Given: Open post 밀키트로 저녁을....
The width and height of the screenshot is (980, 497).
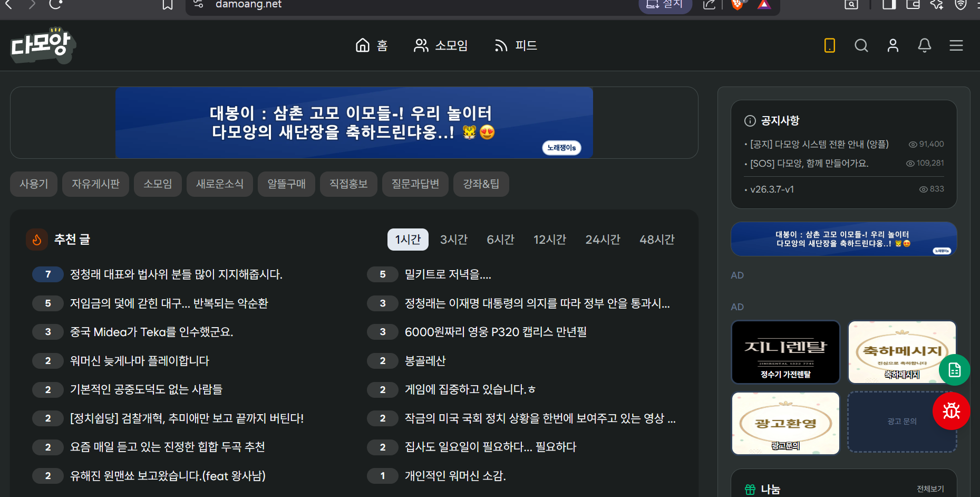Looking at the screenshot, I should [x=448, y=274].
